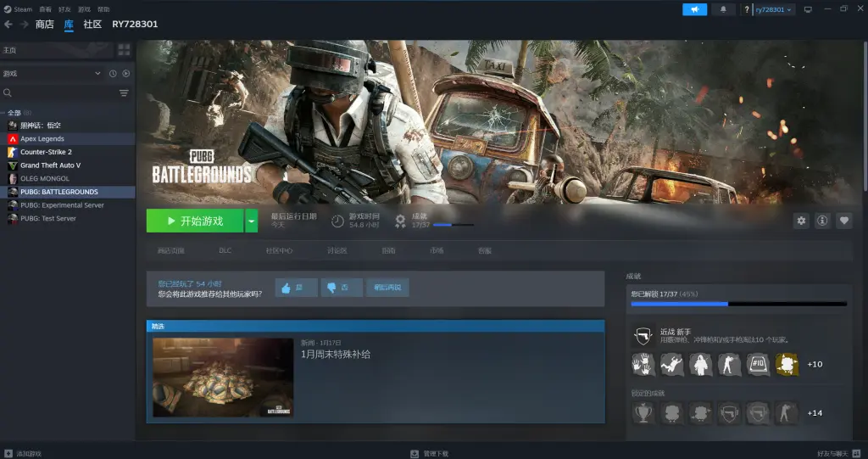Open 好友与聊天 friends chat icon

[856, 453]
